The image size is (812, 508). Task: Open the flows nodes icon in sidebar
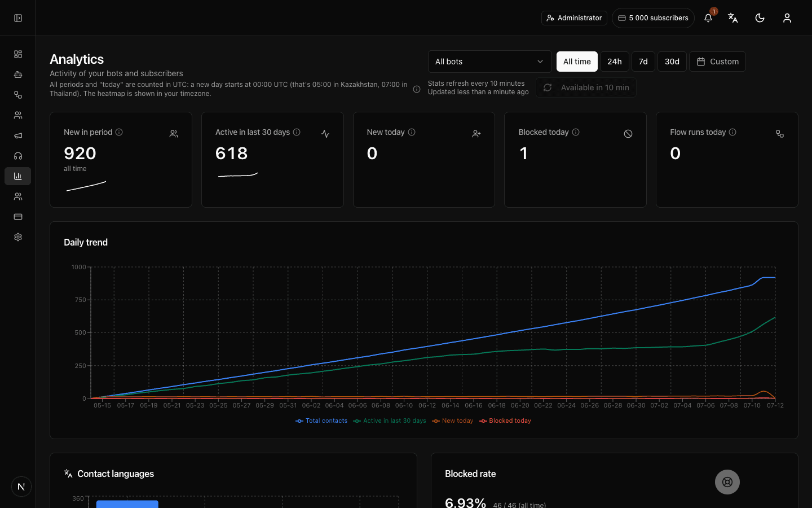[18, 95]
